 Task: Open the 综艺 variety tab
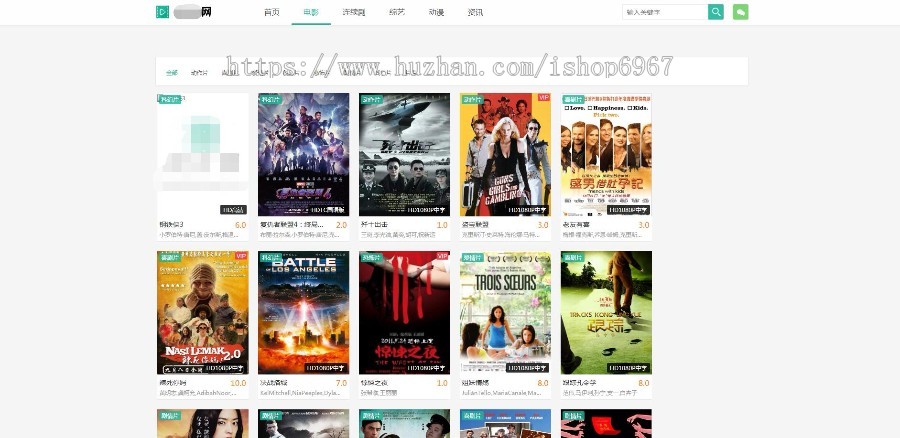point(397,12)
